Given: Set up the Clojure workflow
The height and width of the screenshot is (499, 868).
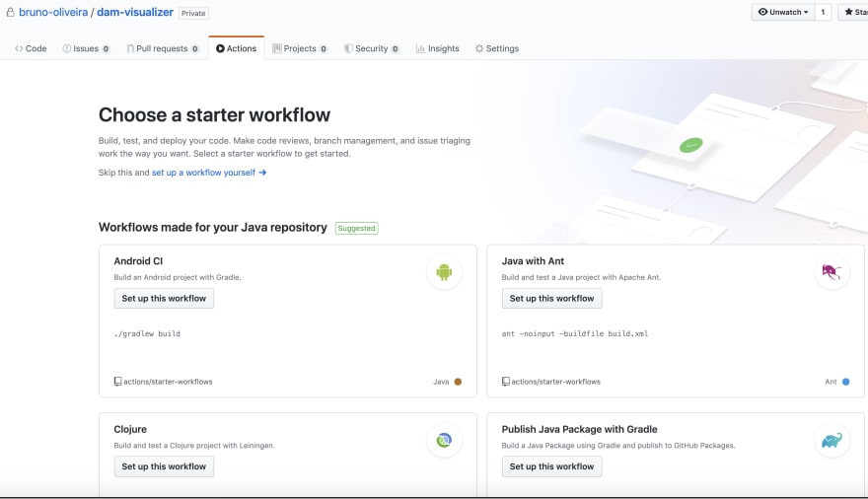Looking at the screenshot, I should coord(164,466).
